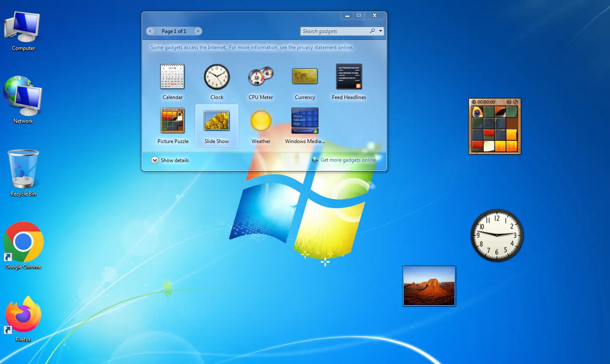Open Computer from the desktop

(x=23, y=27)
